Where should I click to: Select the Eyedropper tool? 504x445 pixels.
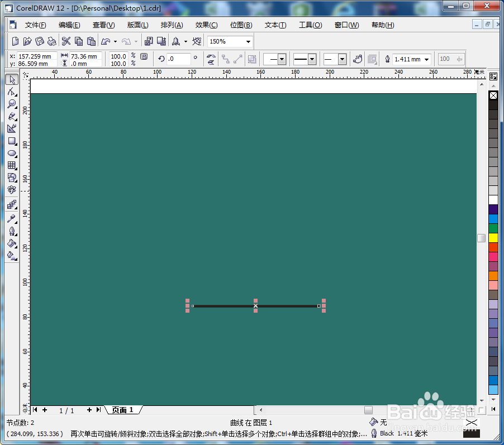point(12,219)
